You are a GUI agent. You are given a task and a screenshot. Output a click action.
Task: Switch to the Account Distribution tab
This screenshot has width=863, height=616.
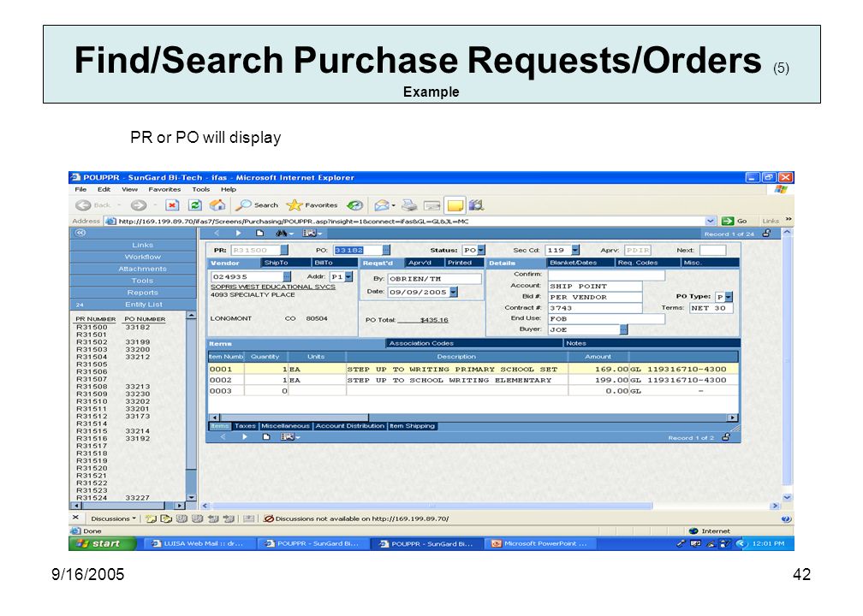point(349,426)
